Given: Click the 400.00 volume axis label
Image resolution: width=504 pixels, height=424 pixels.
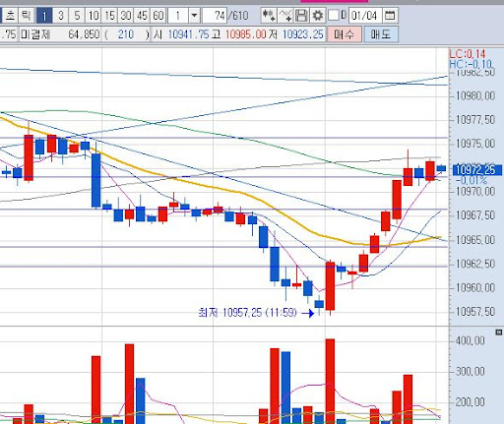Looking at the screenshot, I should (x=470, y=341).
